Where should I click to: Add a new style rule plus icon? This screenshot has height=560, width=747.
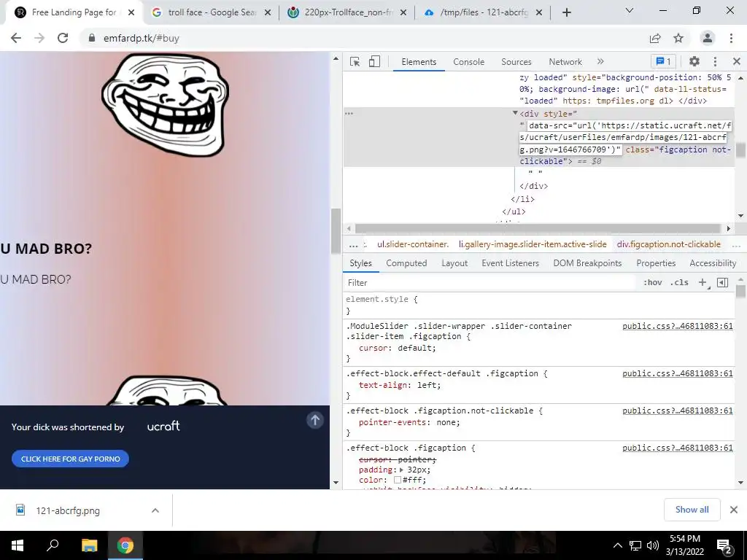(x=703, y=282)
